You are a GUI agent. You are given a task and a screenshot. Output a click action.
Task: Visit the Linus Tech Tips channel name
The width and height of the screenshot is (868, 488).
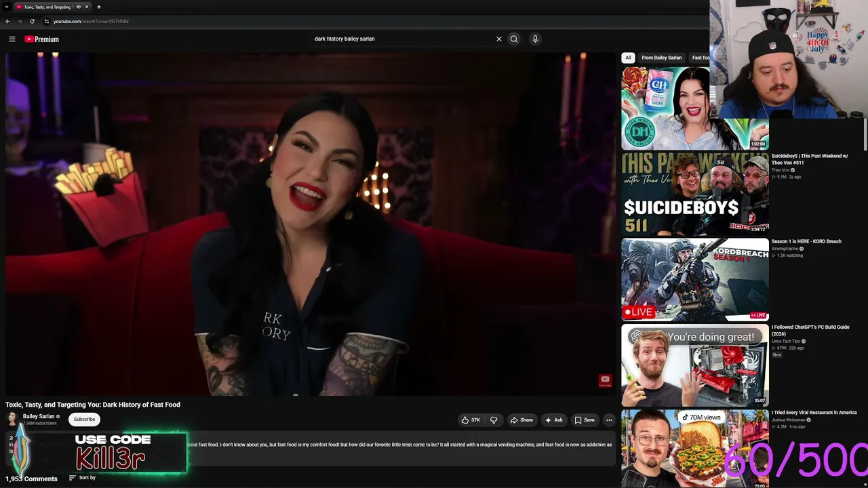[x=786, y=341]
